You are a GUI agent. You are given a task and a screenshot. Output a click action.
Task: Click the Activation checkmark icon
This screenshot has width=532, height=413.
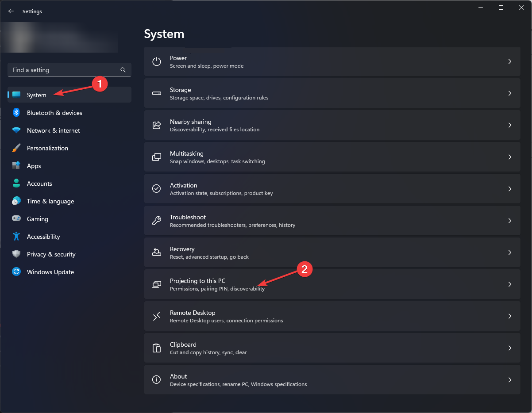click(157, 189)
